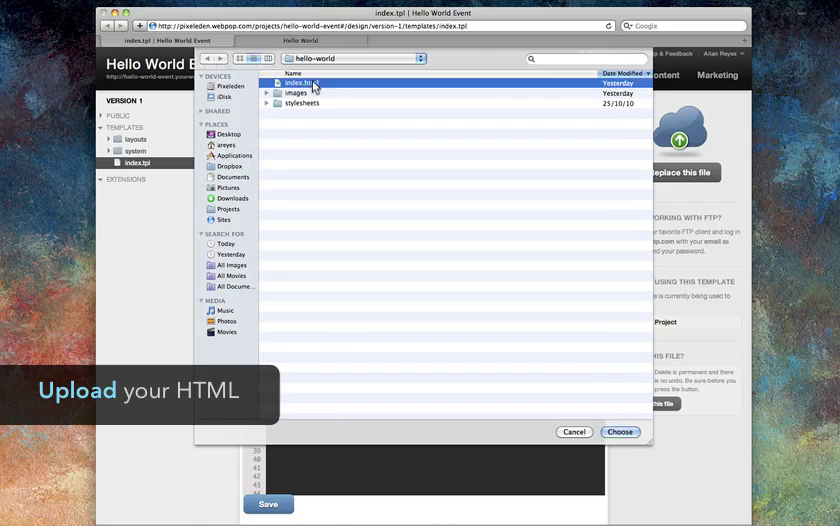
Task: Expand the stylesheets folder triangle
Action: (x=266, y=103)
